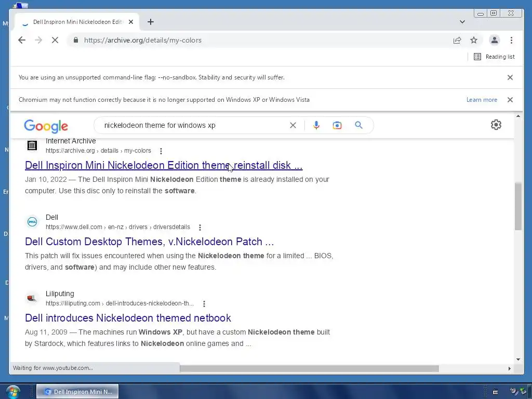The image size is (532, 399).
Task: Share this page via share icon
Action: [457, 40]
